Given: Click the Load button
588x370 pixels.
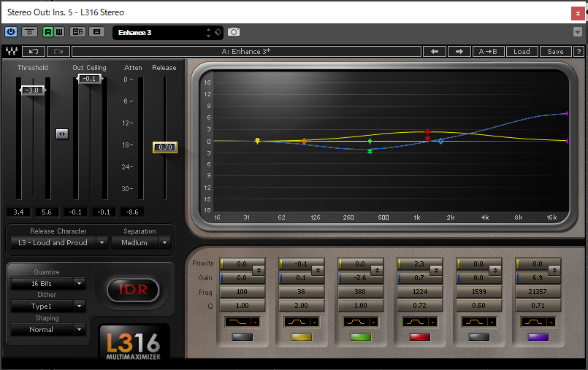Looking at the screenshot, I should [522, 51].
